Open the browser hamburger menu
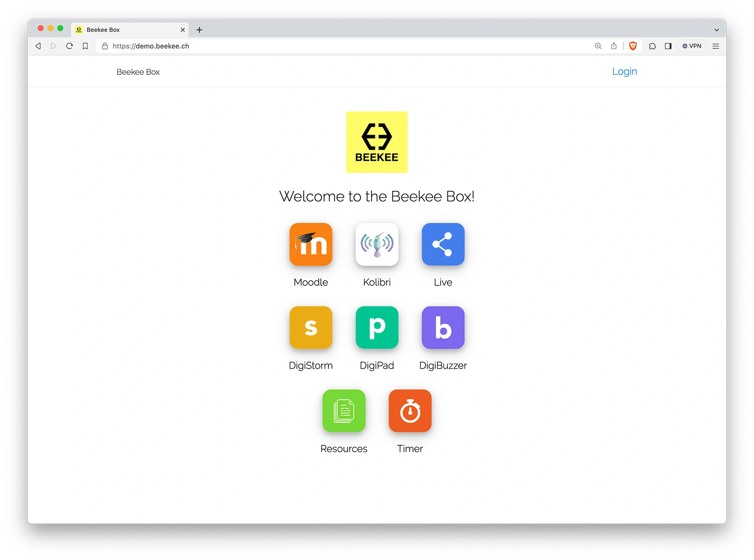Image resolution: width=754 pixels, height=560 pixels. (716, 46)
